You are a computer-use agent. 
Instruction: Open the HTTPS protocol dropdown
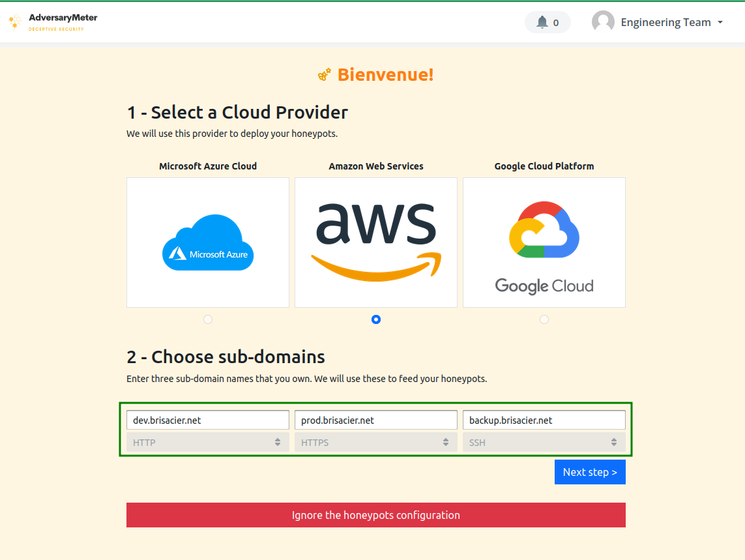pyautogui.click(x=376, y=442)
